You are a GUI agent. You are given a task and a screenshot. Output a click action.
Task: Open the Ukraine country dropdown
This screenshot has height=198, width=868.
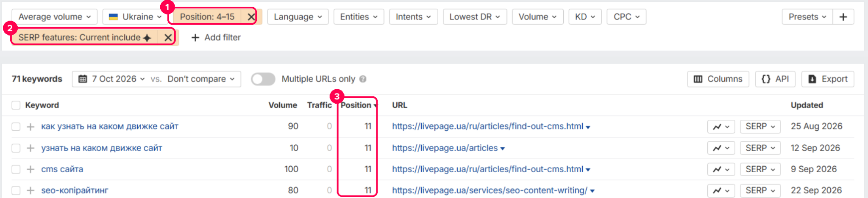pyautogui.click(x=136, y=17)
